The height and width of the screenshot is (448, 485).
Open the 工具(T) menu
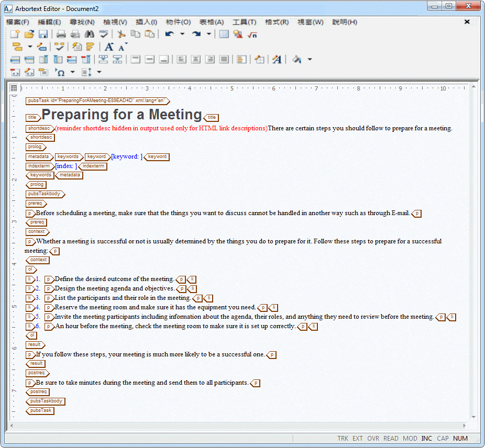pos(245,22)
